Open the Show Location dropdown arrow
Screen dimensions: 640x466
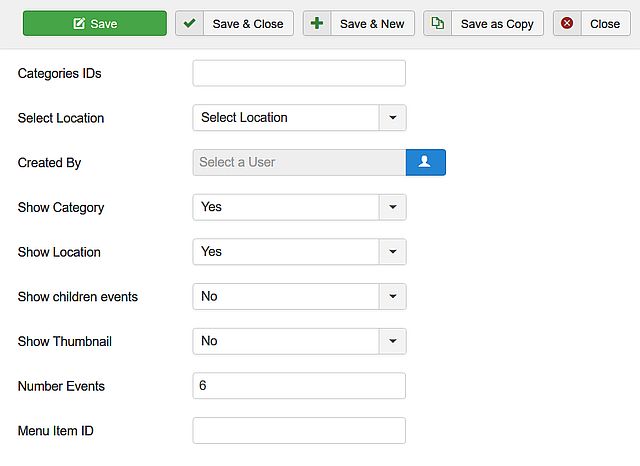click(393, 252)
